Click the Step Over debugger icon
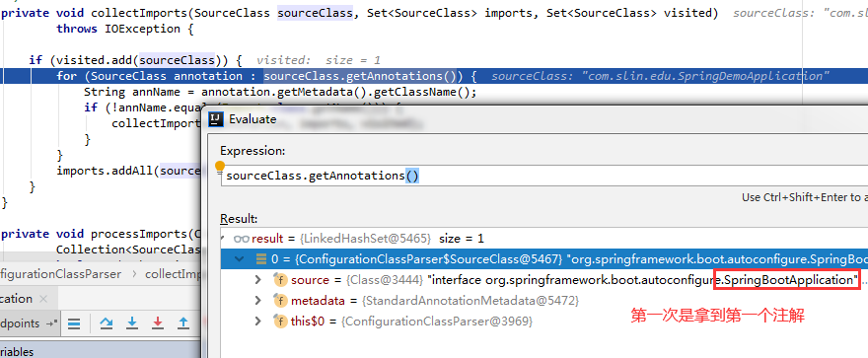The width and height of the screenshot is (868, 358). (107, 323)
